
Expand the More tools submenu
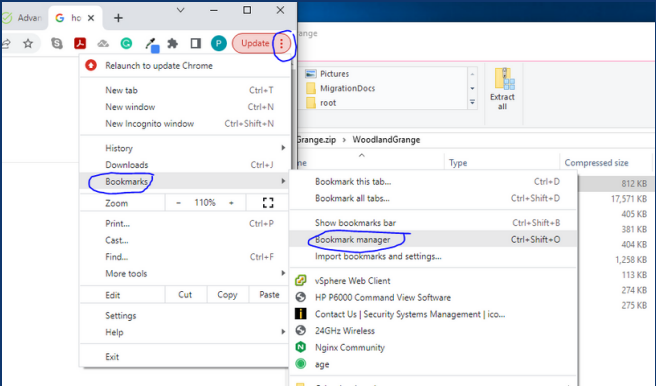pyautogui.click(x=184, y=274)
